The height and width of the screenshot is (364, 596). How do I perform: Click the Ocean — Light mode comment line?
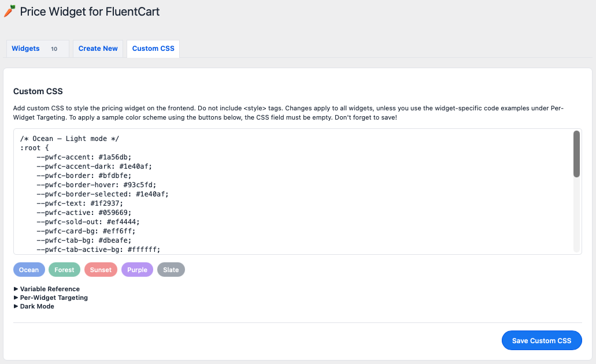[x=69, y=139]
